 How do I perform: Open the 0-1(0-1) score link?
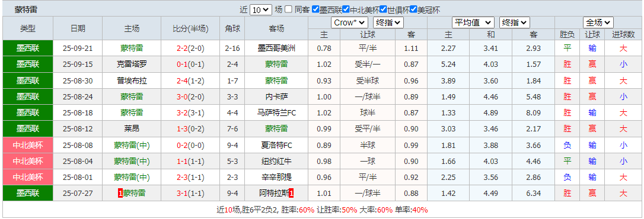tap(190, 65)
